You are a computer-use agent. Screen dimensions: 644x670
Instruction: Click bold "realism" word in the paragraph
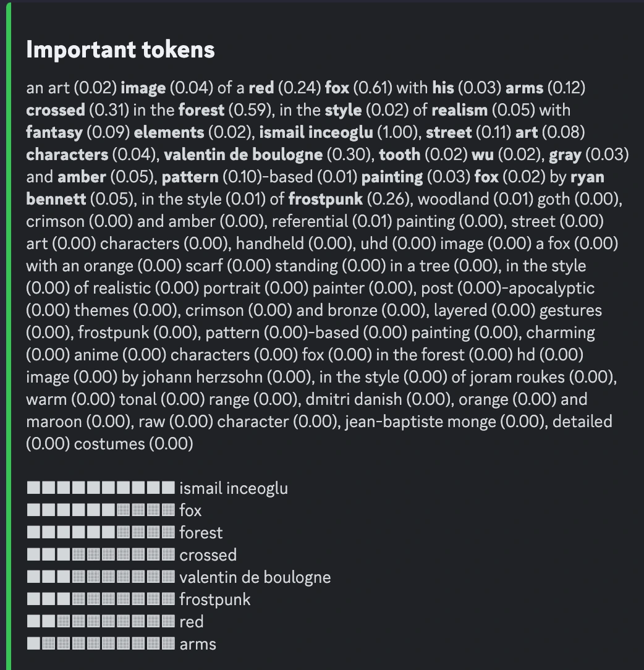pos(459,111)
